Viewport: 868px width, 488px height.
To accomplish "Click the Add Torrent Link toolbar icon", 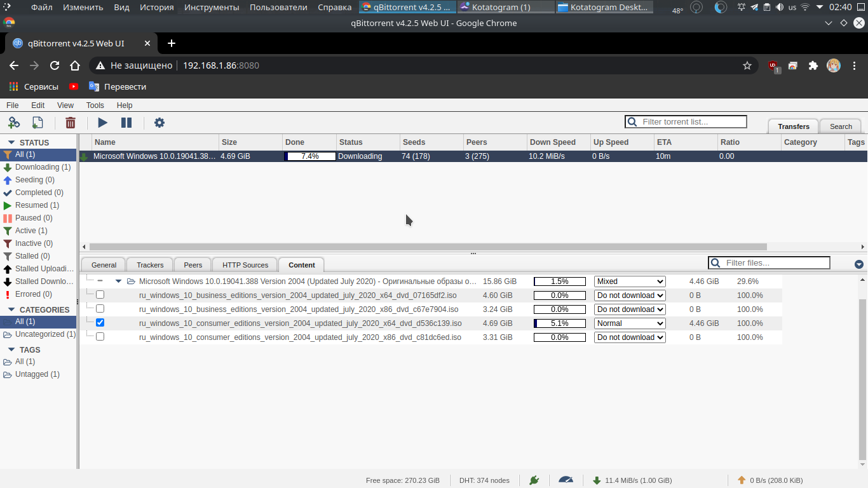I will pos(14,123).
